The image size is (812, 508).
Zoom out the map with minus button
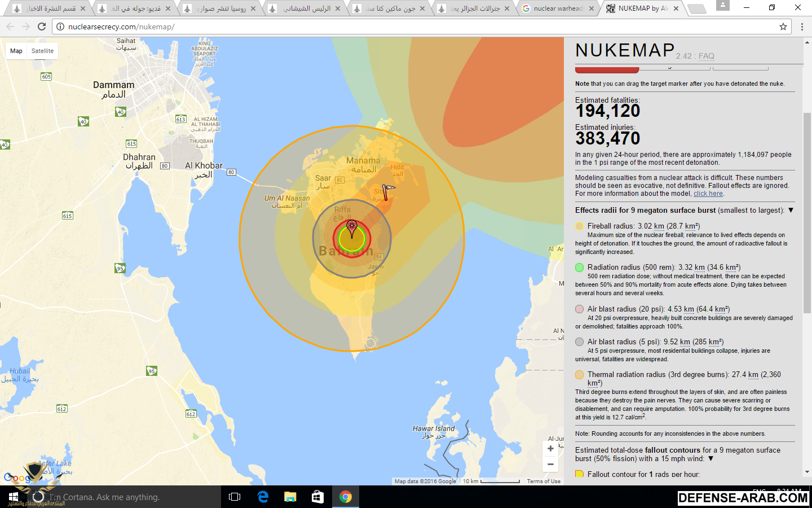pos(550,465)
